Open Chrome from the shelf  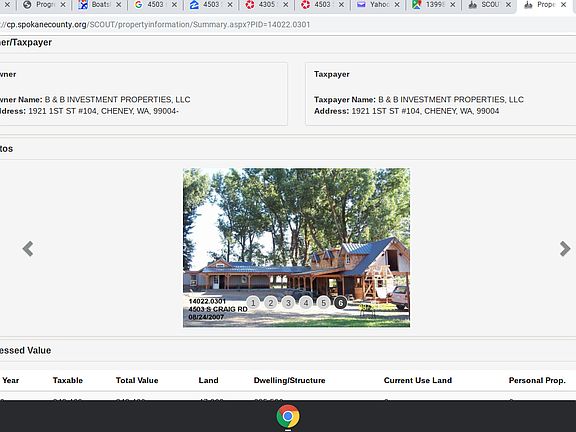288,416
